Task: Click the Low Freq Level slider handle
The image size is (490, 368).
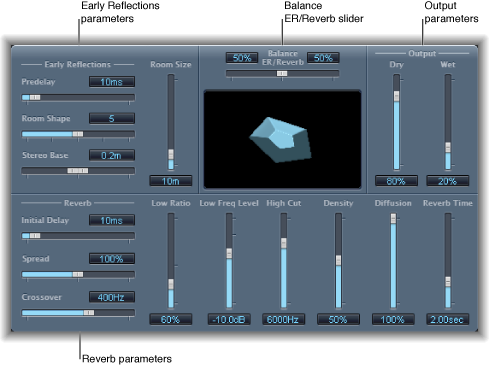Action: pos(229,253)
